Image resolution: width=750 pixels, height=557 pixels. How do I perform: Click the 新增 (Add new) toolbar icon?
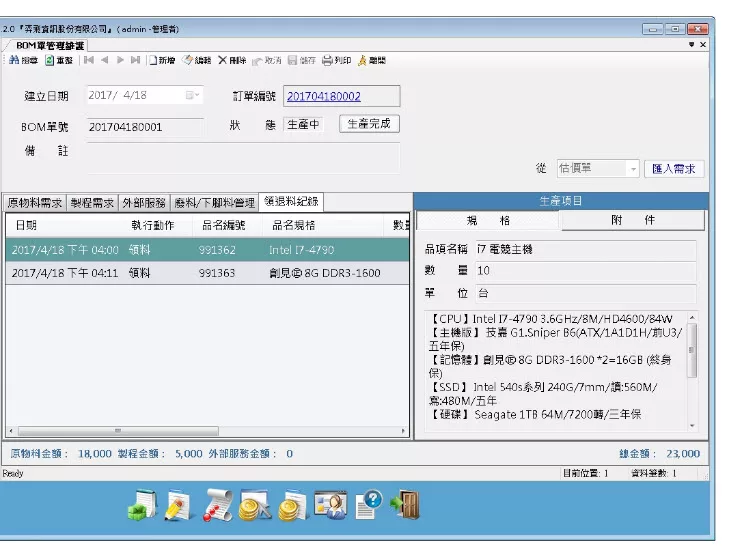tap(162, 61)
